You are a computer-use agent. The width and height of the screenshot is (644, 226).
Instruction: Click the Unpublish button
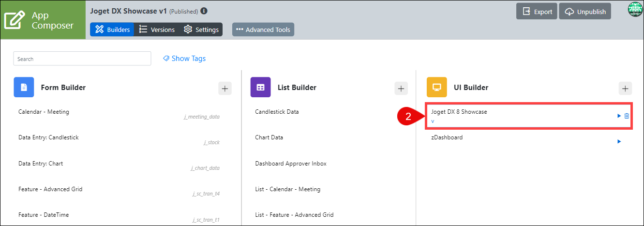585,12
